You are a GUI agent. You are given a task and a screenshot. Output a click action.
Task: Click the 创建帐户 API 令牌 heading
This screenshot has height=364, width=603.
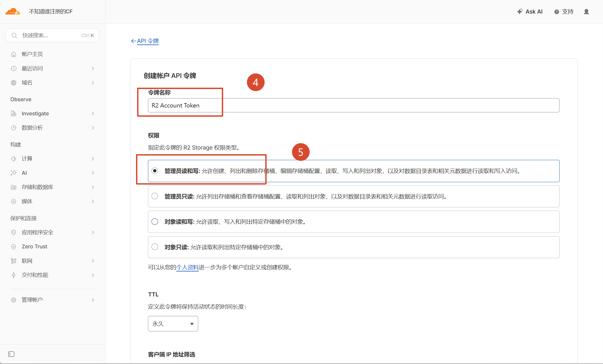click(170, 76)
